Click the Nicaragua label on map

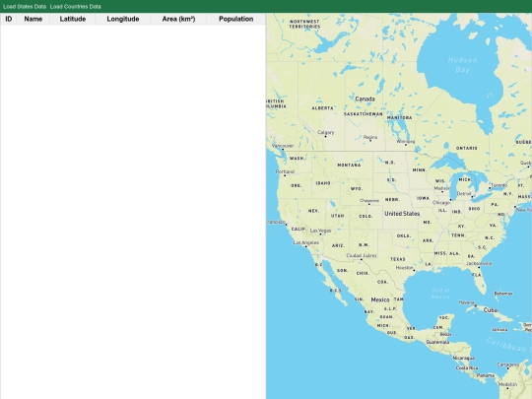463,358
